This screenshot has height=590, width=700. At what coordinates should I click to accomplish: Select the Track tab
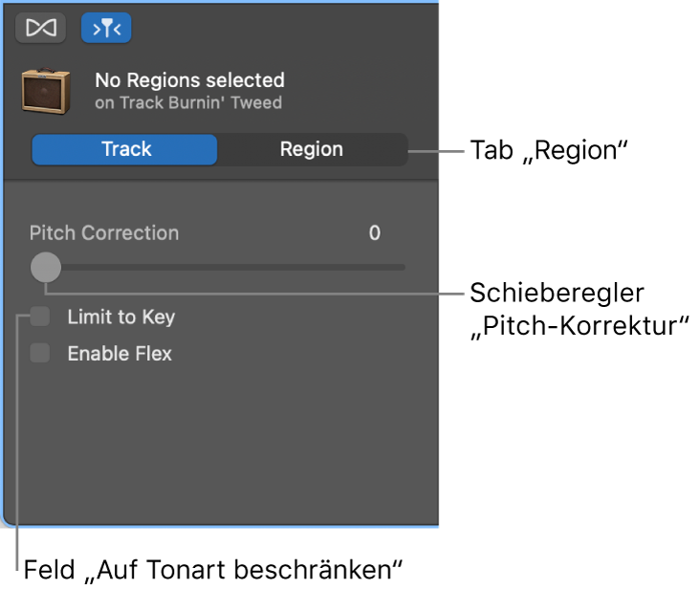(125, 150)
